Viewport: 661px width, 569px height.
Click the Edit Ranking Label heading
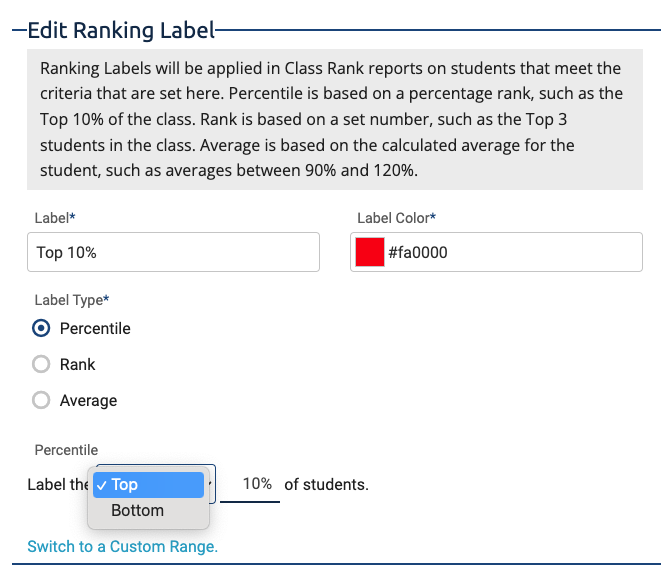point(121,31)
